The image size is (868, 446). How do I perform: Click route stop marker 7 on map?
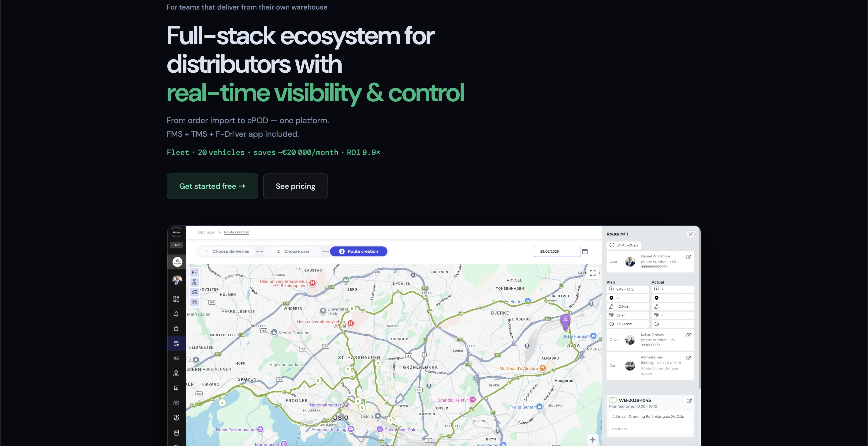pos(348,369)
